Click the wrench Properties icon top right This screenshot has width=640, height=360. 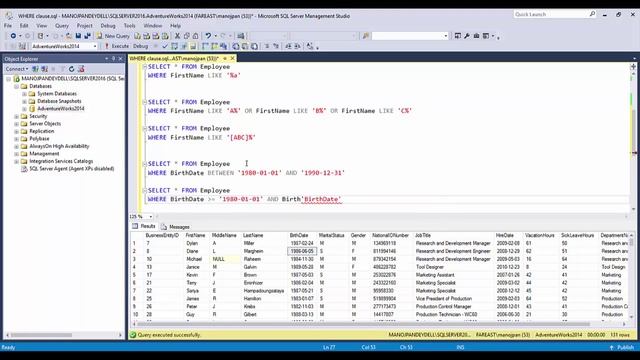click(467, 36)
